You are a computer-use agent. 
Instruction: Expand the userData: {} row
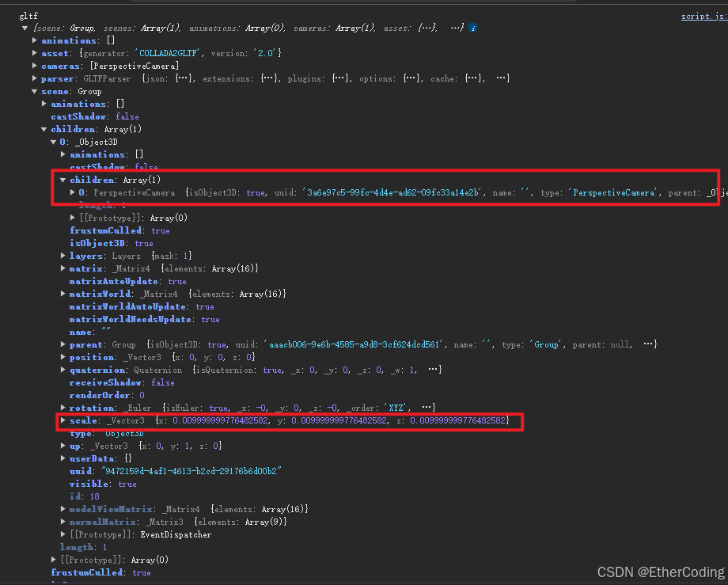pos(63,458)
